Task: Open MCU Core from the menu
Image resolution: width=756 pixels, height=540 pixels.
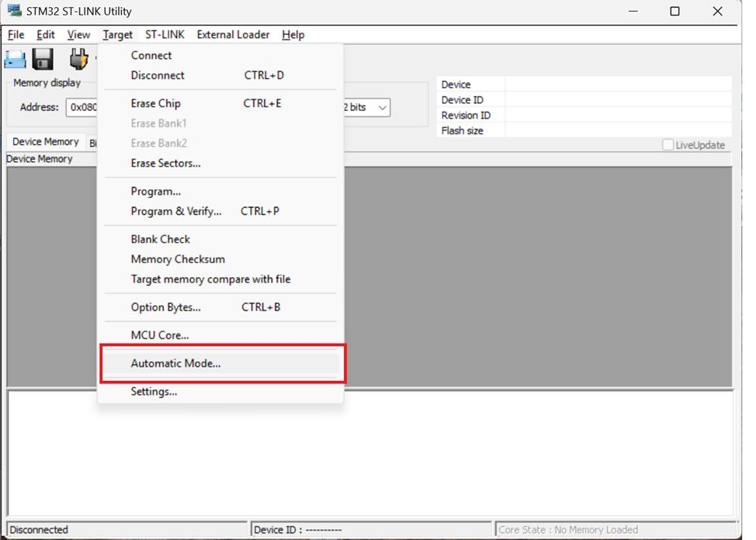Action: pos(159,335)
